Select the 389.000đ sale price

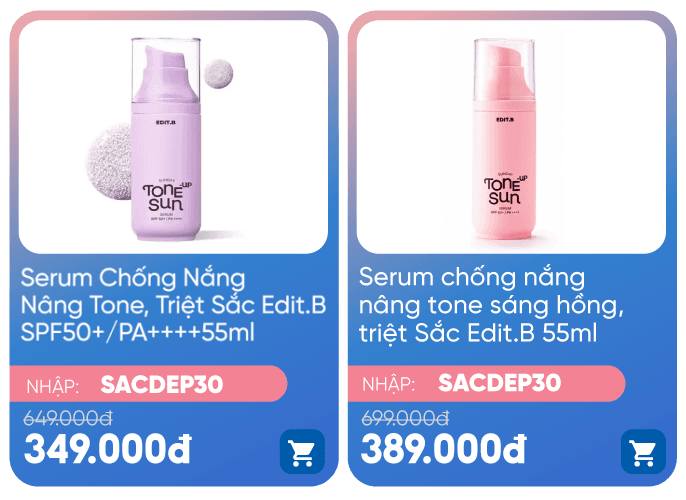tap(444, 449)
